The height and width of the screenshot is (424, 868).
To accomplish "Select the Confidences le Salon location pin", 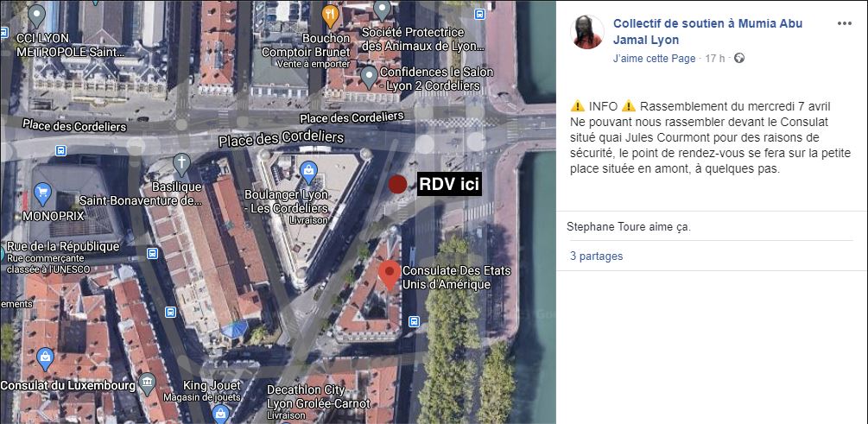I will [369, 78].
